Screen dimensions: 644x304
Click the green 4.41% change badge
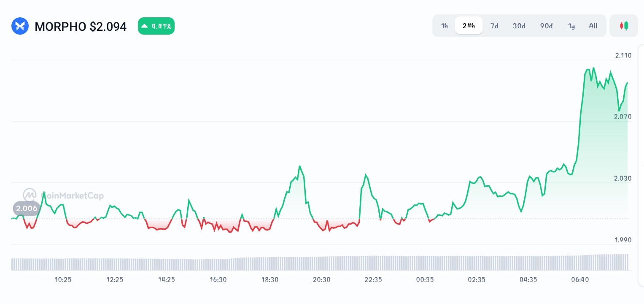point(156,26)
